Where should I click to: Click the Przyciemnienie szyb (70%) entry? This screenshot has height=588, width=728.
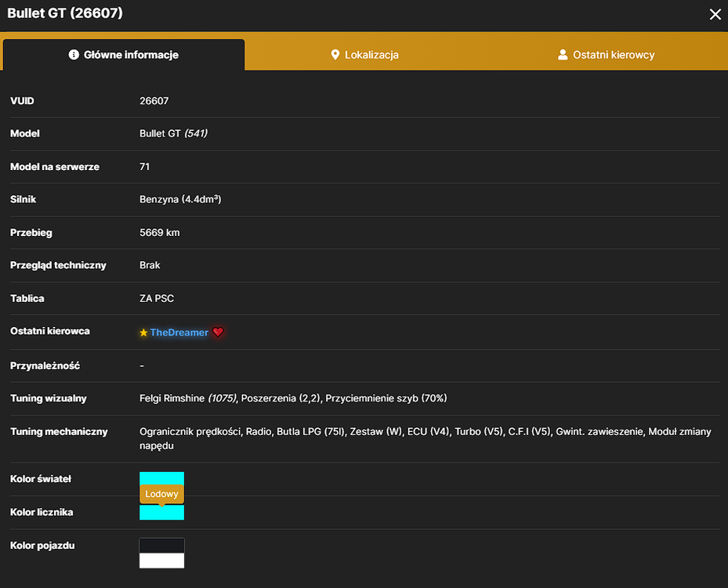click(386, 398)
